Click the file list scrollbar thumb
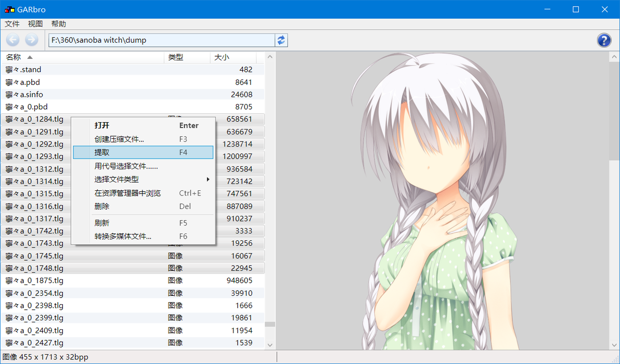Viewport: 620px width, 364px height. (270, 324)
